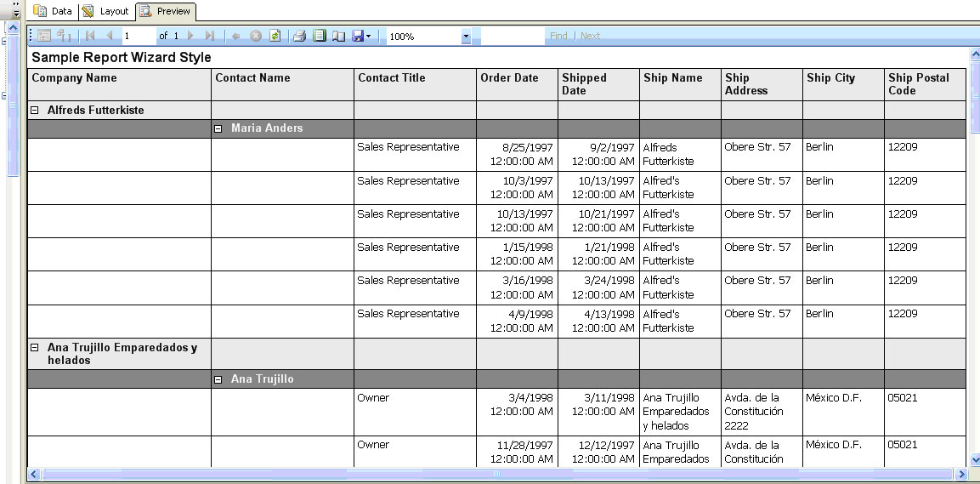Switch to the Layout tab
Viewport: 980px width, 484px height.
tap(106, 11)
